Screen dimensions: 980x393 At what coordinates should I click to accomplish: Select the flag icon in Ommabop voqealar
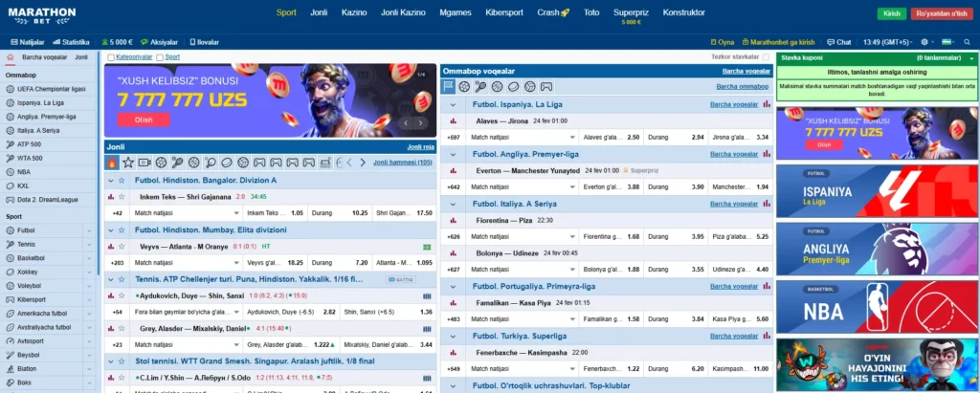tap(448, 87)
